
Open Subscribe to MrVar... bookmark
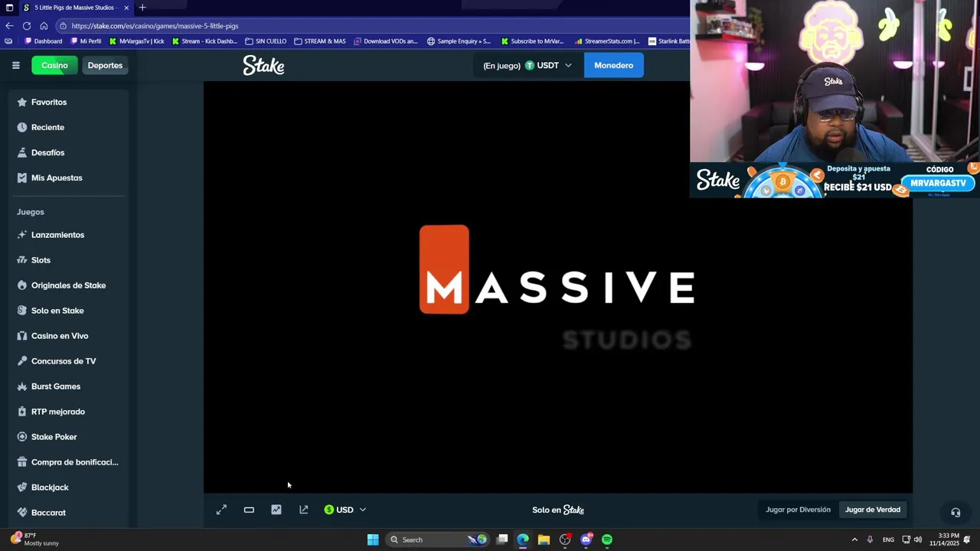531,41
